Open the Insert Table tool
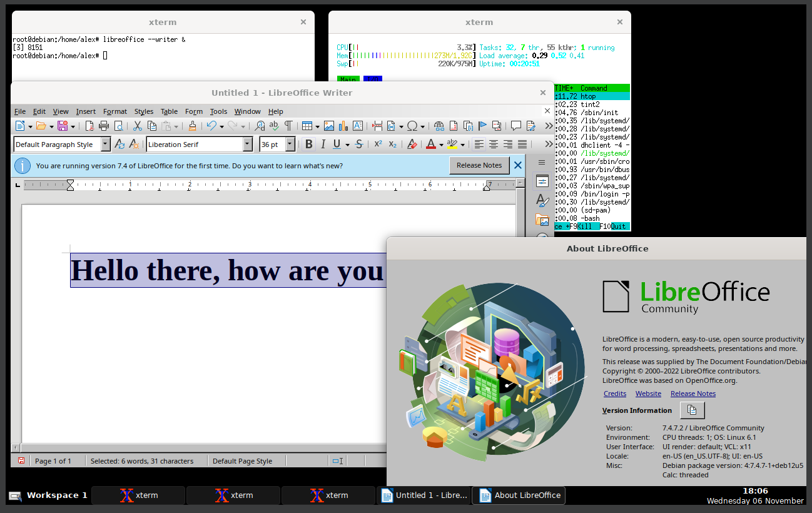This screenshot has height=513, width=812. coord(308,126)
